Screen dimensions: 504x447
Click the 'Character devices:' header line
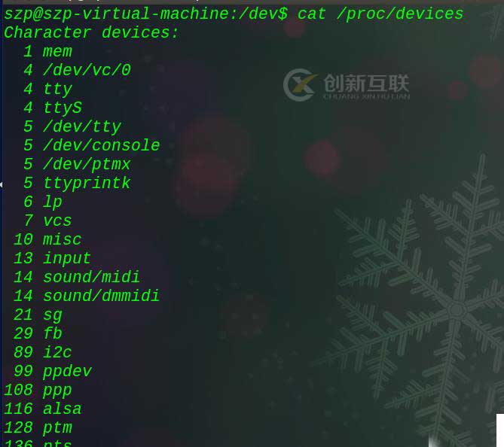pyautogui.click(x=91, y=33)
